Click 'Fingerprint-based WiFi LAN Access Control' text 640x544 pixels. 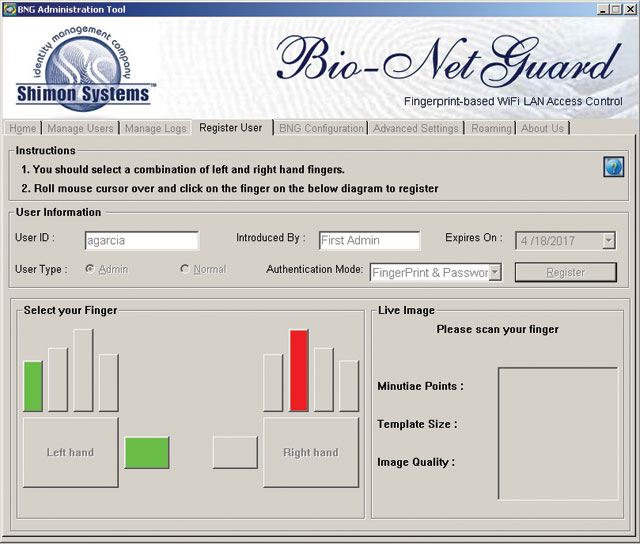[x=513, y=101]
